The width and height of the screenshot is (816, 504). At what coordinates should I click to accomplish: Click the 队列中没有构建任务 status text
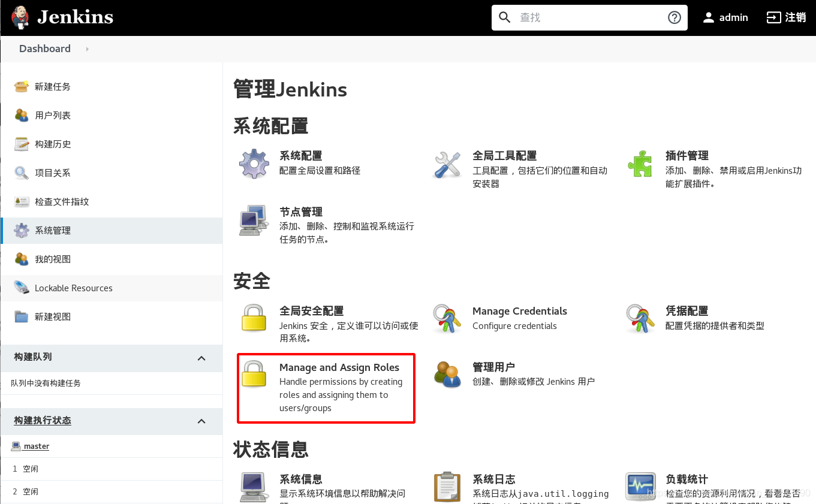[46, 383]
